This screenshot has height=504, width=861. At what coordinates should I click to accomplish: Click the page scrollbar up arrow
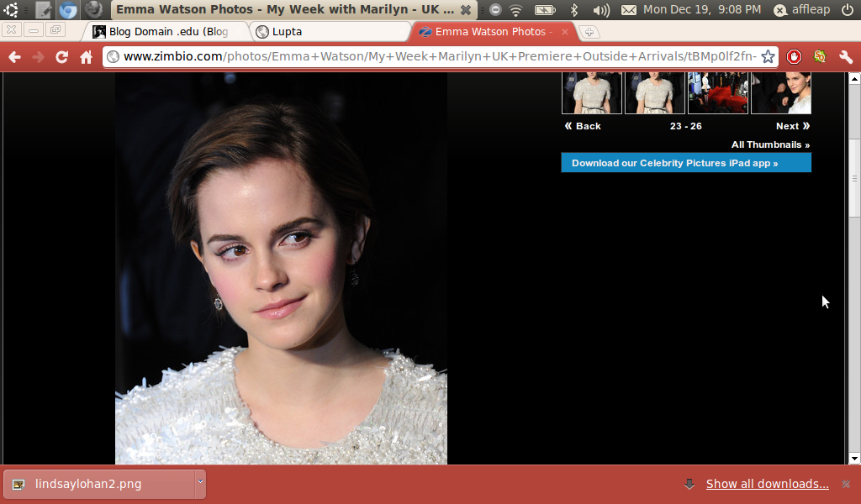pos(854,79)
